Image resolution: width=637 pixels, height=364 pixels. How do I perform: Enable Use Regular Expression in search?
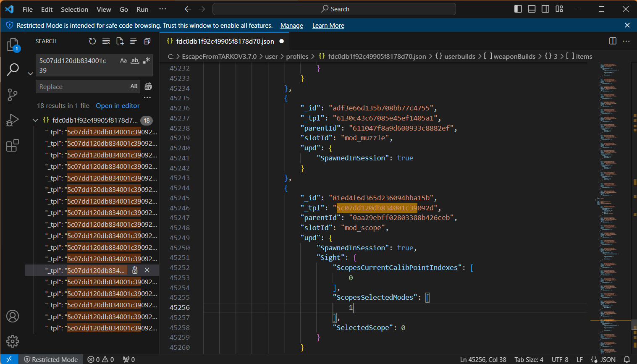(146, 61)
